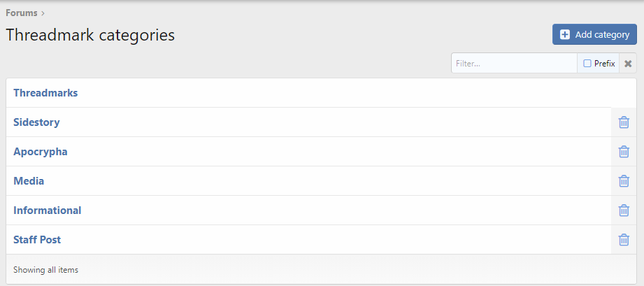Clear the filter with the X icon
Screen dimensions: 644x286
(x=628, y=64)
